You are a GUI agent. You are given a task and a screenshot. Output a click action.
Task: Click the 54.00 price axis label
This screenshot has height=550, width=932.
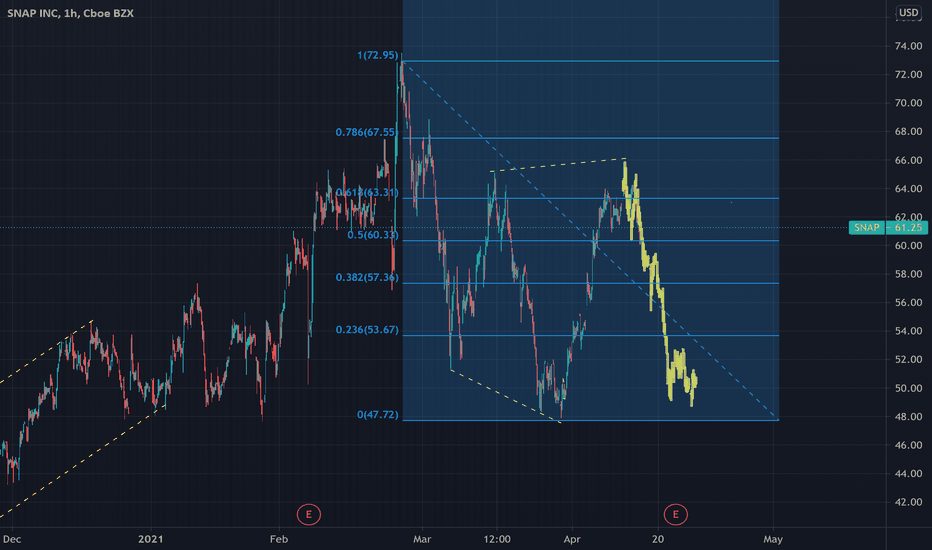coord(908,331)
